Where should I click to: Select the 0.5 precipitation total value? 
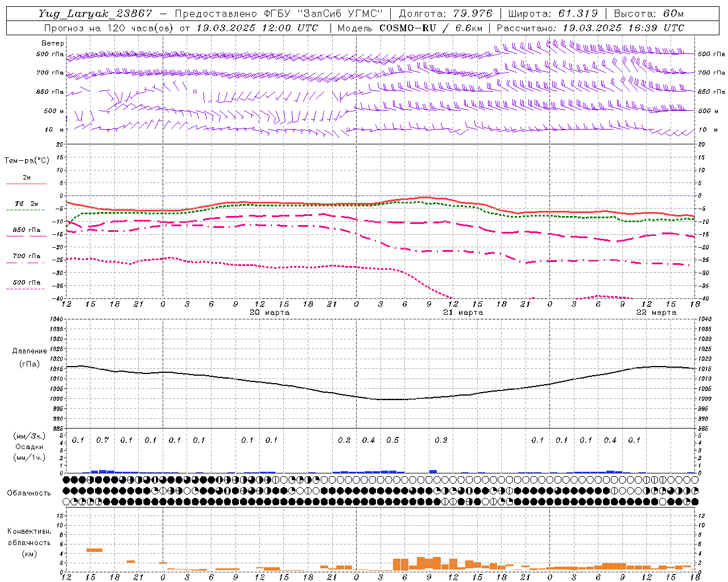tap(392, 440)
